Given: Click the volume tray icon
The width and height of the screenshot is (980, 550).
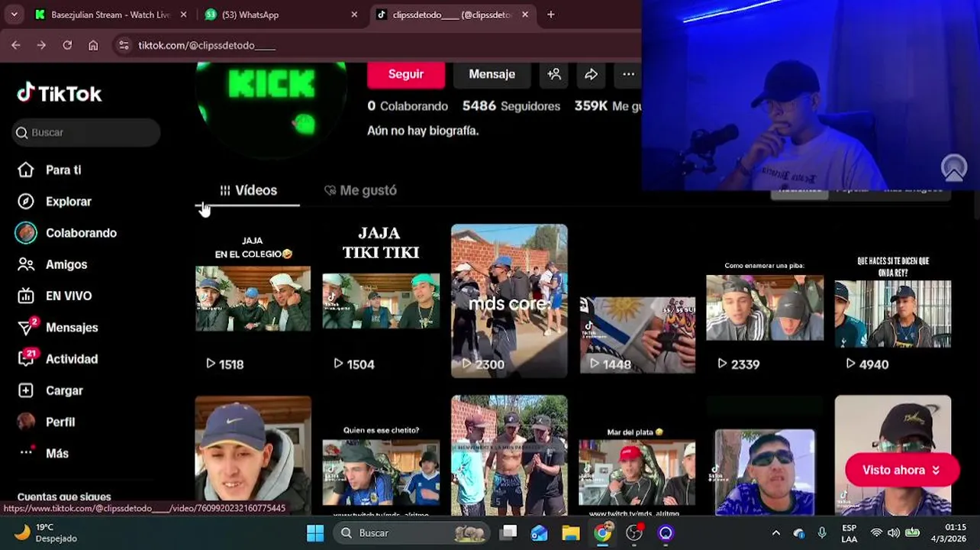Looking at the screenshot, I should pyautogui.click(x=894, y=533).
